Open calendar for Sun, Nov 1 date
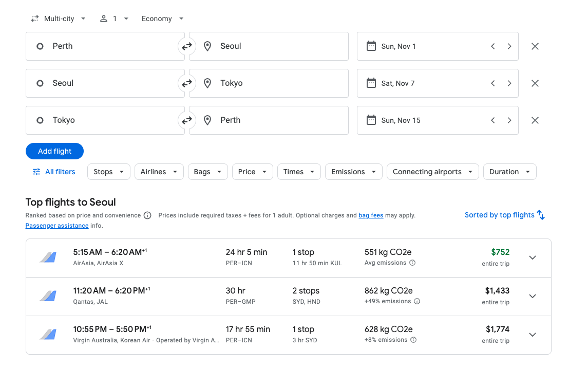The image size is (588, 367). [398, 46]
